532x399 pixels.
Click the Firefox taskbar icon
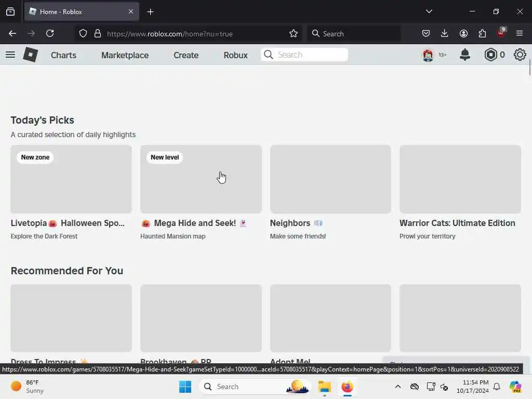click(347, 387)
